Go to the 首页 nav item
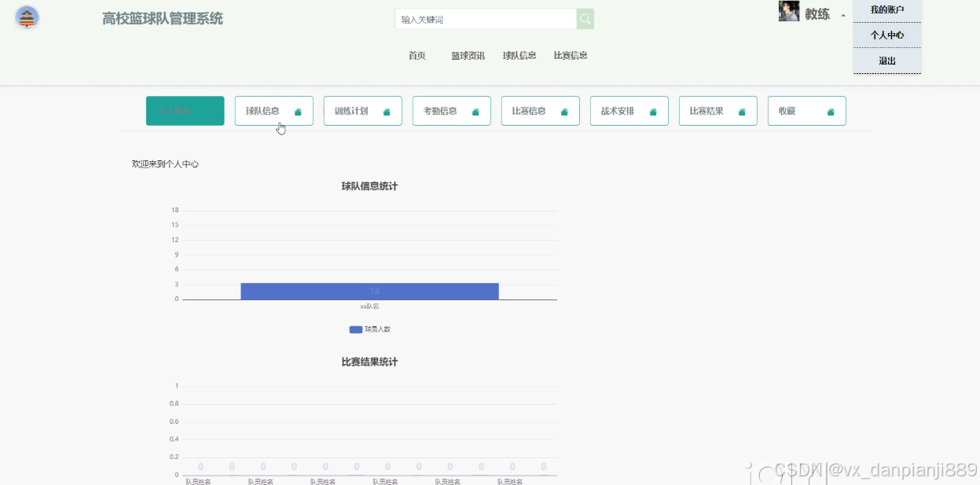 [x=417, y=56]
